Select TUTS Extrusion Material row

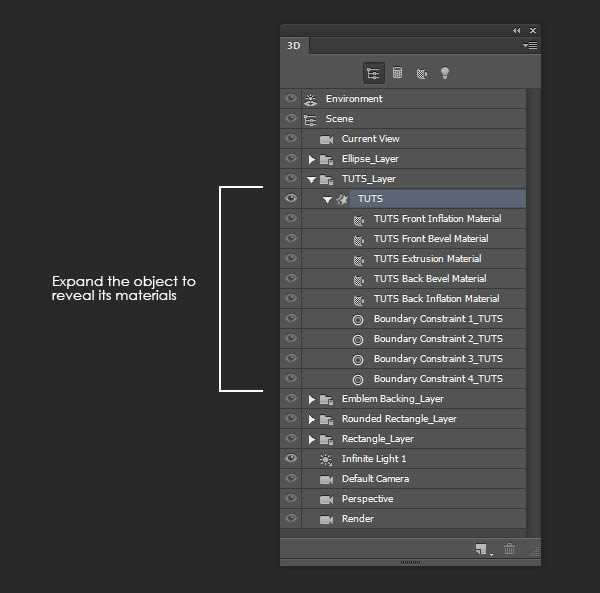point(414,258)
